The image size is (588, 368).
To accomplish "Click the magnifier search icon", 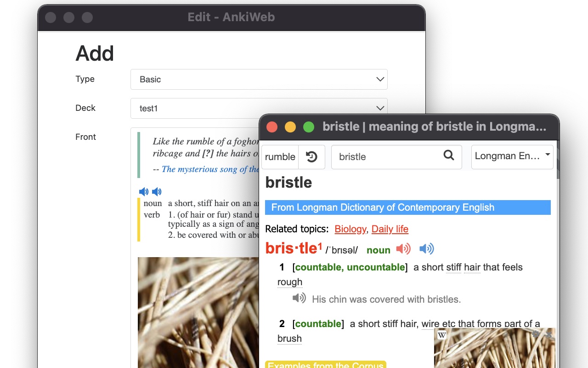I will pyautogui.click(x=448, y=155).
